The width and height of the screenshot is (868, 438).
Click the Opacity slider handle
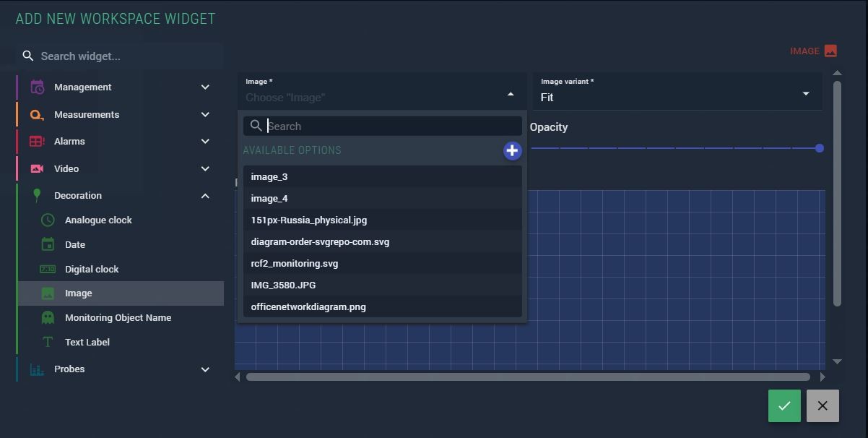point(820,148)
